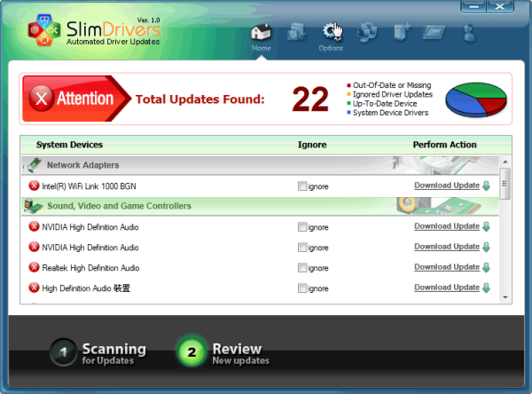Screen dimensions: 532x394
Task: Switch to the Home tab label
Action: [x=262, y=48]
